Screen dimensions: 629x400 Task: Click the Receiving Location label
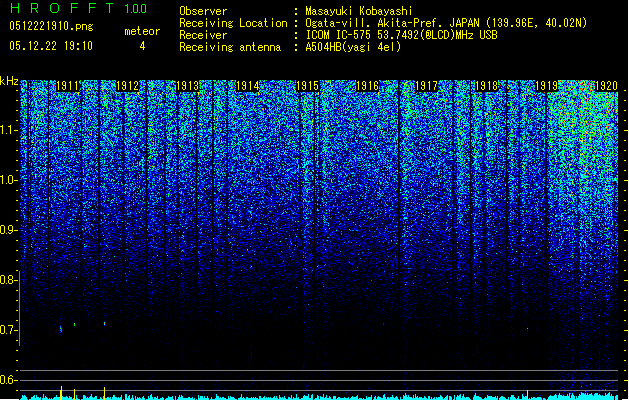pos(233,23)
